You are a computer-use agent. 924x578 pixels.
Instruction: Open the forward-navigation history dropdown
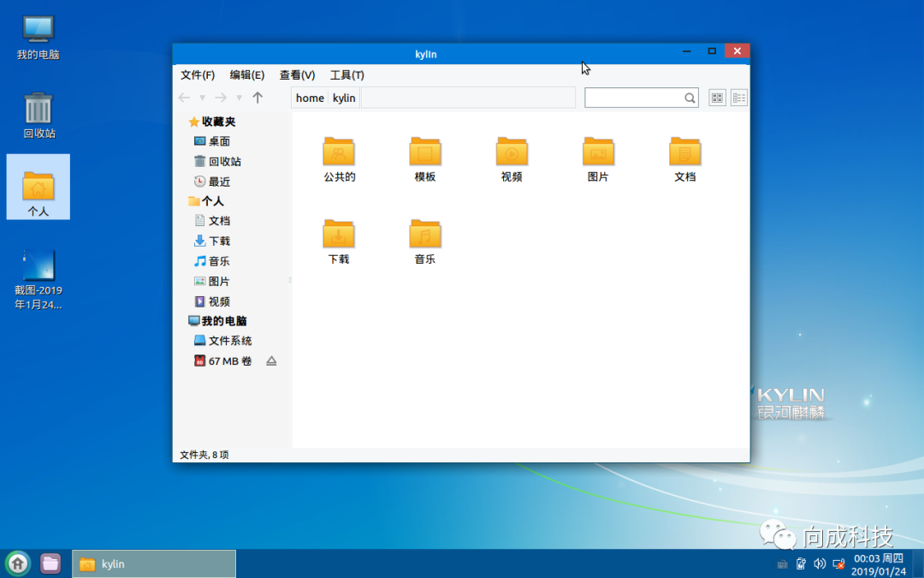(x=238, y=97)
